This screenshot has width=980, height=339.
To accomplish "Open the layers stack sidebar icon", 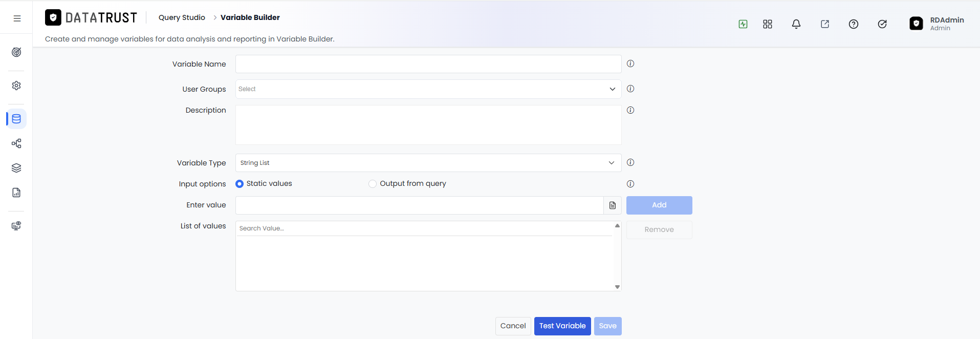I will click(16, 168).
